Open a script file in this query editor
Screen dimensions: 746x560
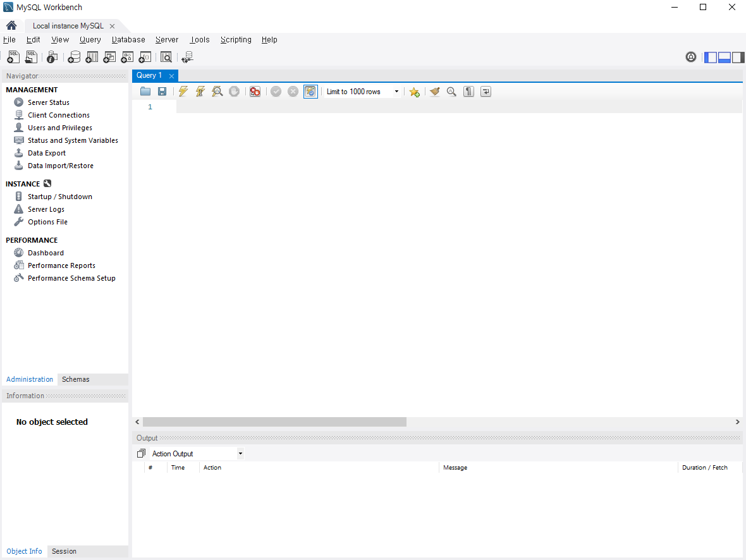[145, 92]
